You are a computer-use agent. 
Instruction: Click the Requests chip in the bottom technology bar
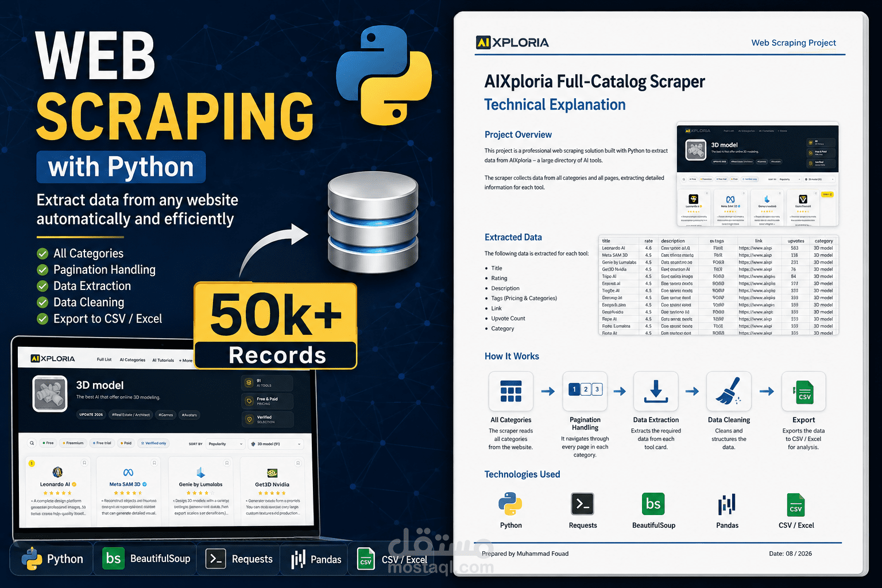[x=239, y=559]
